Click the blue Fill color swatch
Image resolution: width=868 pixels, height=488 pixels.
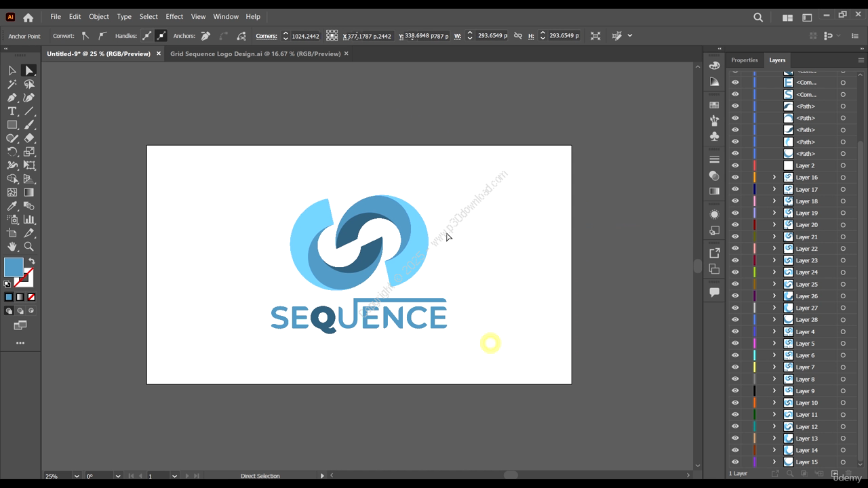tap(14, 268)
